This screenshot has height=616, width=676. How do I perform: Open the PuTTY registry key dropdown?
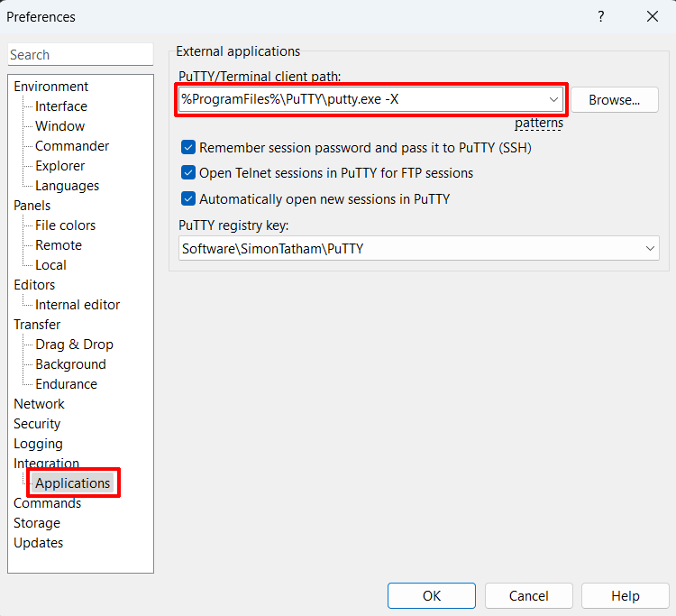[x=650, y=248]
